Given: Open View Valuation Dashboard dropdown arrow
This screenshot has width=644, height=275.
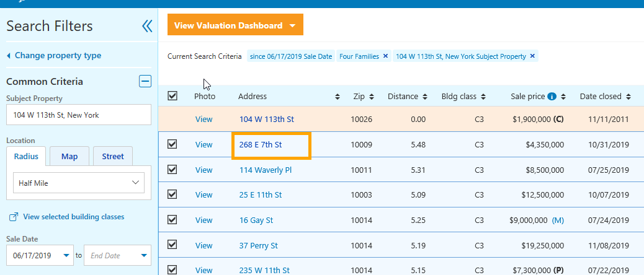Looking at the screenshot, I should (x=292, y=25).
